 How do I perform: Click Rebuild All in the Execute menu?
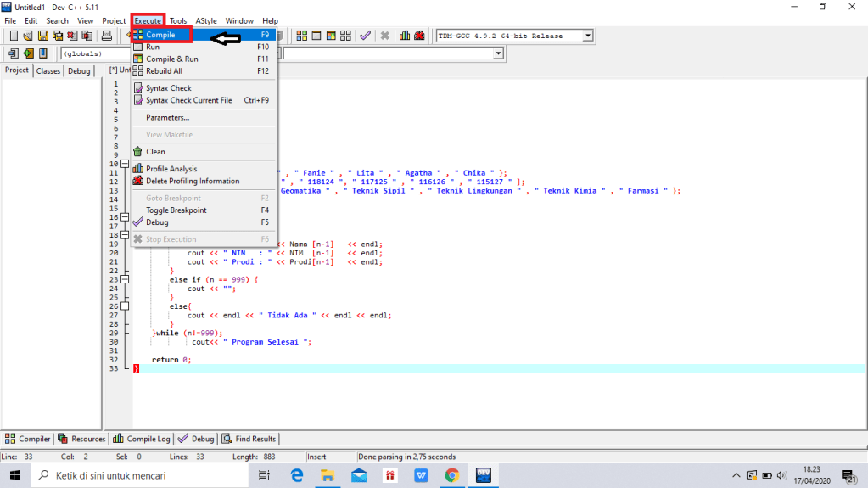[164, 71]
